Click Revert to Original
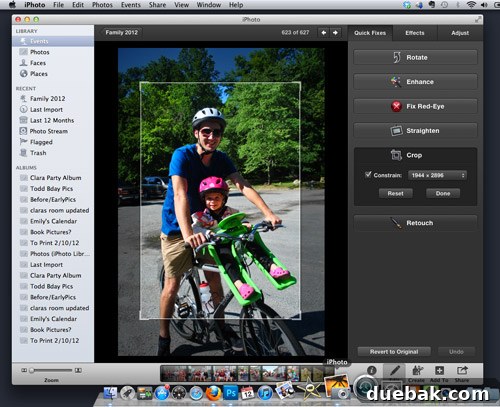500x407 pixels. (x=394, y=352)
